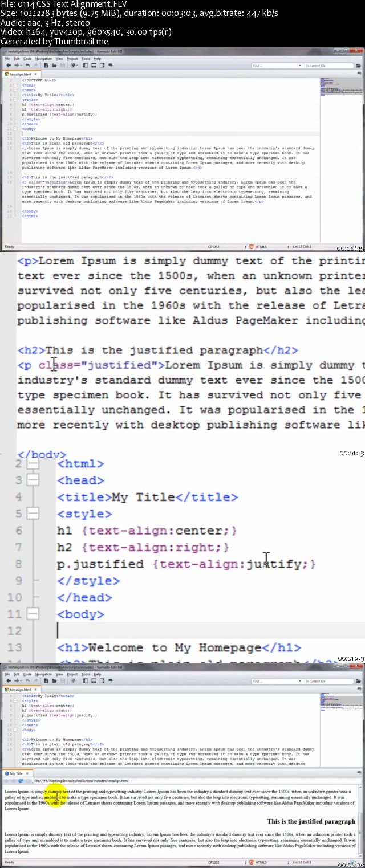This screenshot has width=365, height=868.
Task: Click the enlarged <h2>This is the justified paragraph</h2> line
Action: pyautogui.click(x=157, y=350)
